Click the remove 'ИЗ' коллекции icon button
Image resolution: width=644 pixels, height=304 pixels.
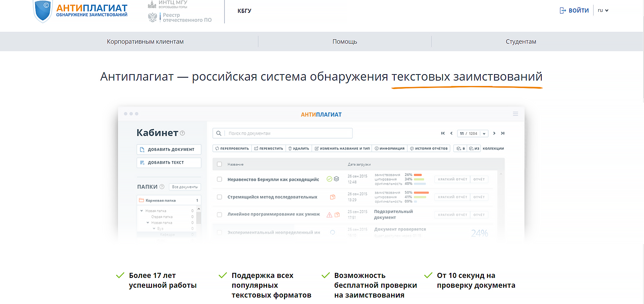[x=474, y=149]
